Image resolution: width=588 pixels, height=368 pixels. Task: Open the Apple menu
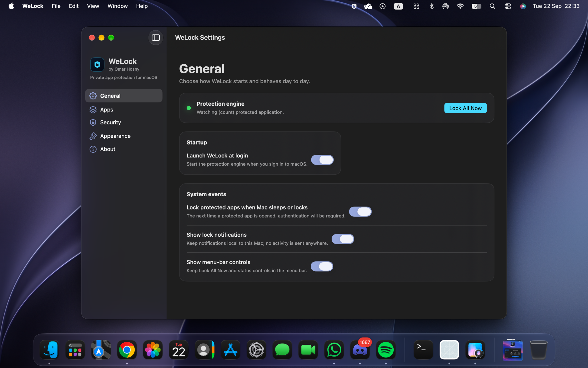(11, 6)
